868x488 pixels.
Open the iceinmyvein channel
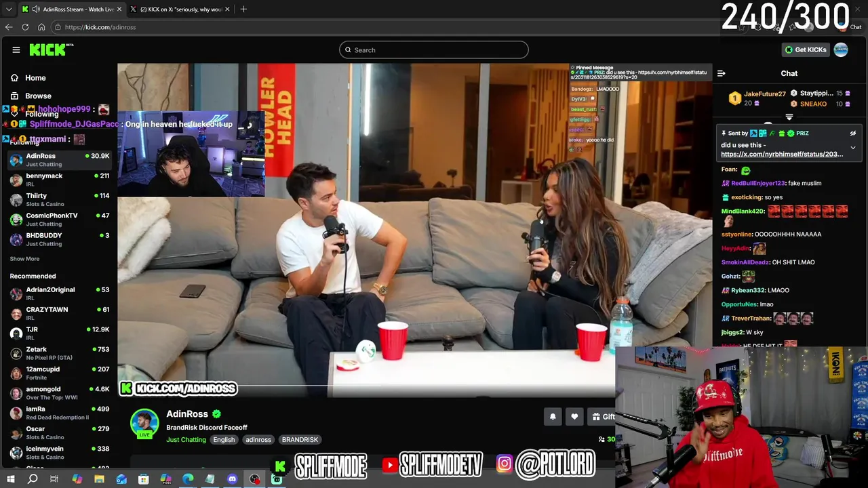click(59, 452)
